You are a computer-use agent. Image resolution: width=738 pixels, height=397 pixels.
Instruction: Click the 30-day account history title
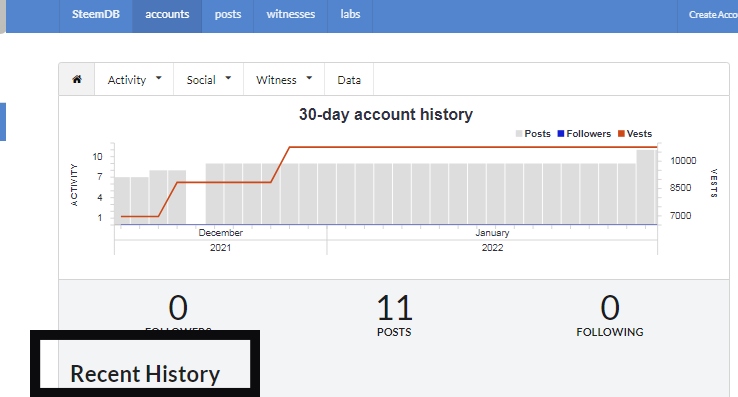(385, 114)
